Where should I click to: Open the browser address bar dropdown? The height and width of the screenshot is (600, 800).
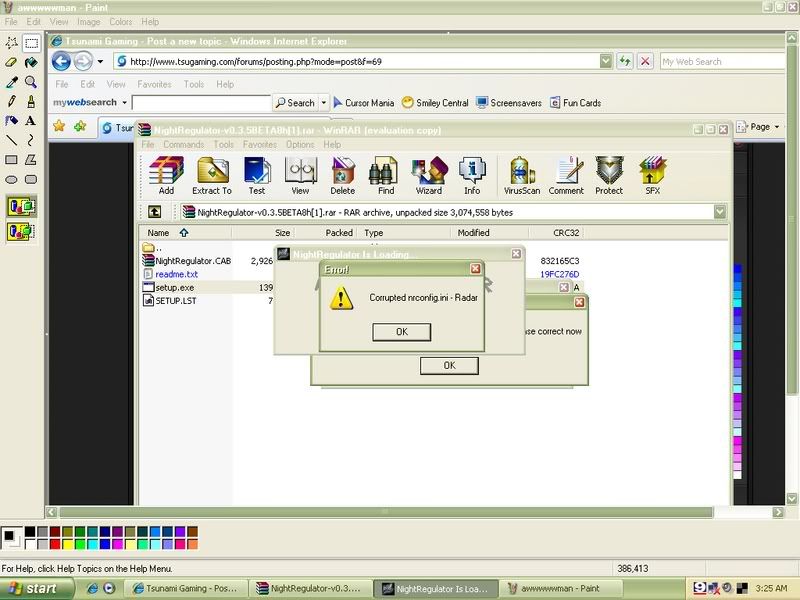point(606,61)
